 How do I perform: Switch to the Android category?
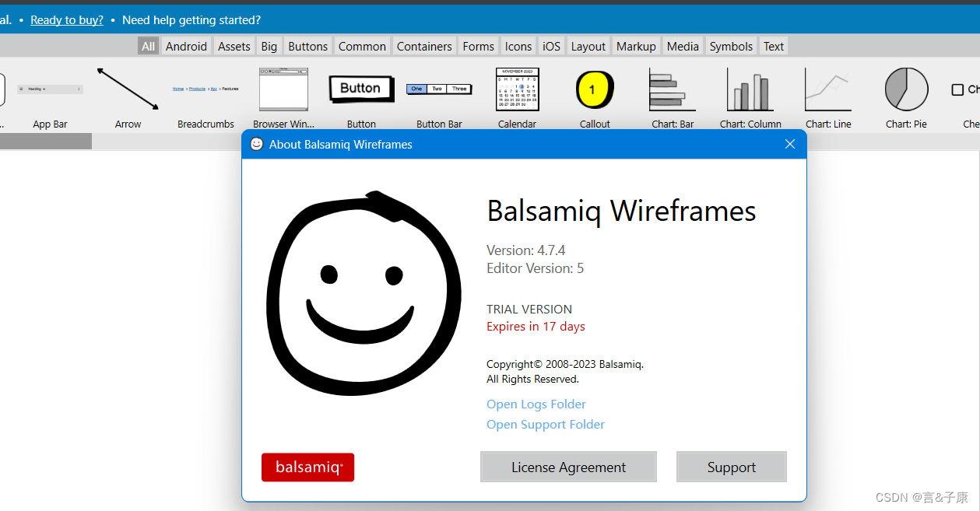186,46
